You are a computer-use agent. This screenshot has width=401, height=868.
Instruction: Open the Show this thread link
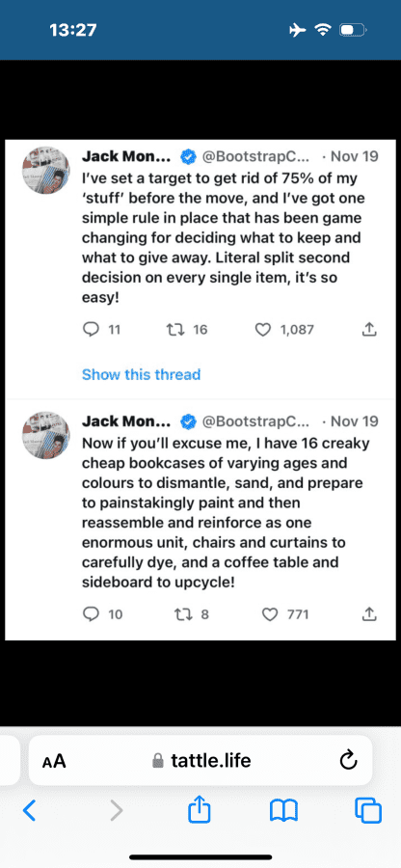pyautogui.click(x=141, y=375)
